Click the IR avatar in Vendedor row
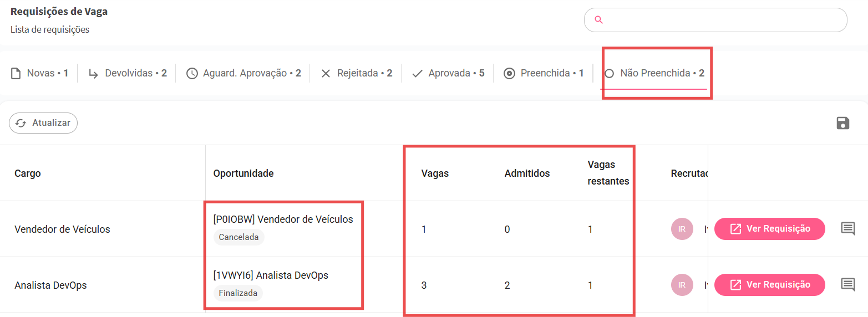Screen dimensions: 868x317 682,229
